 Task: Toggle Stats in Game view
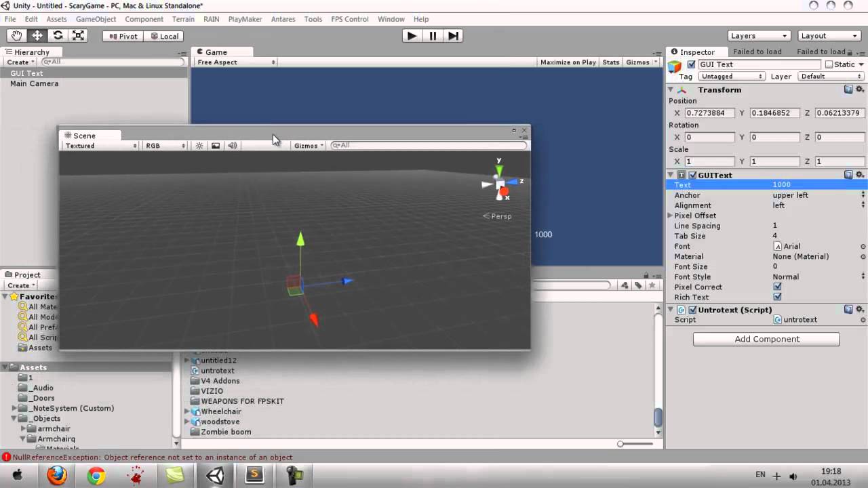(x=611, y=62)
